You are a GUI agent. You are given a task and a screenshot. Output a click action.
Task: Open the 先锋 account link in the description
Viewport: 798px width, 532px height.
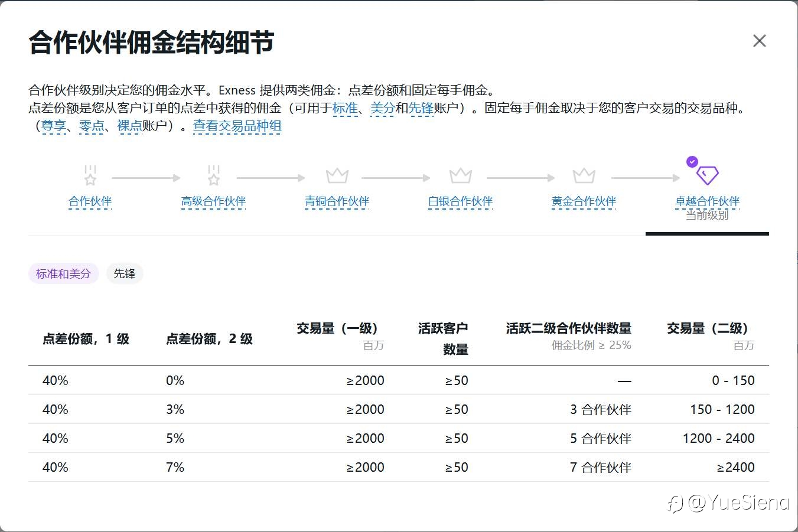421,108
